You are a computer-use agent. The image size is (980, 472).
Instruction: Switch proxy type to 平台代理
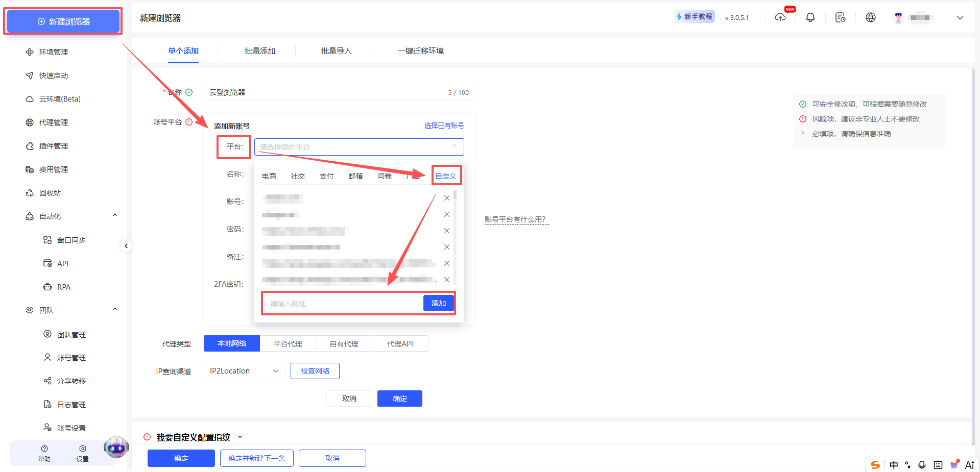point(288,343)
